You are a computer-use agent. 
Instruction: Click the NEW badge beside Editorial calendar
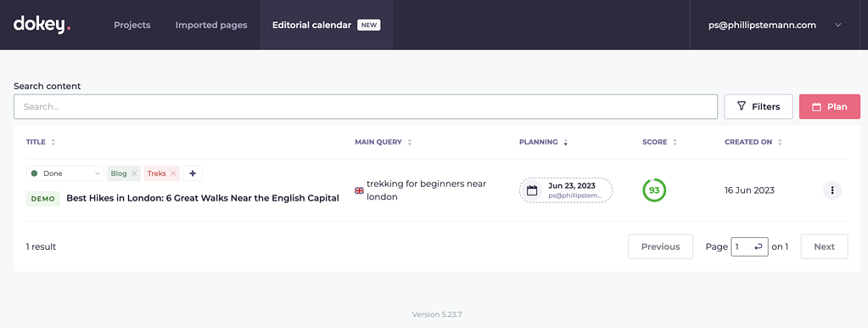369,25
